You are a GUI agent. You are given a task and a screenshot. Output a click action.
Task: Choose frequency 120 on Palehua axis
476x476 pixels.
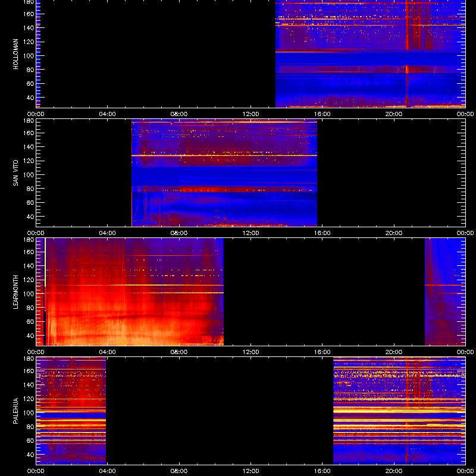click(30, 399)
